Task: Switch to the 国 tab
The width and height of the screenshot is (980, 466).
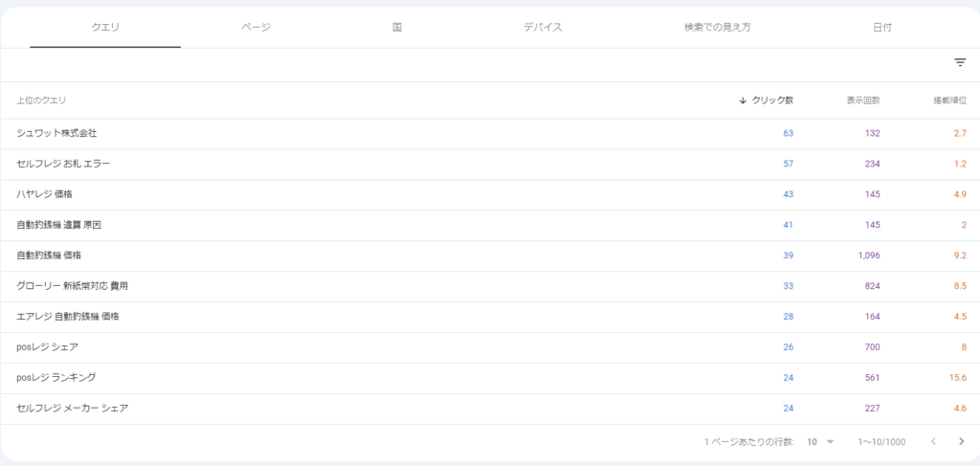Action: (x=397, y=28)
